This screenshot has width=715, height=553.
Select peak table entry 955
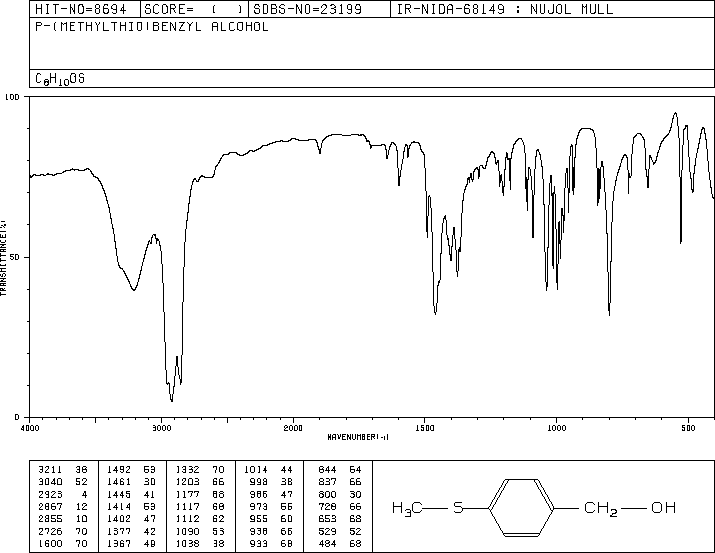click(x=259, y=519)
